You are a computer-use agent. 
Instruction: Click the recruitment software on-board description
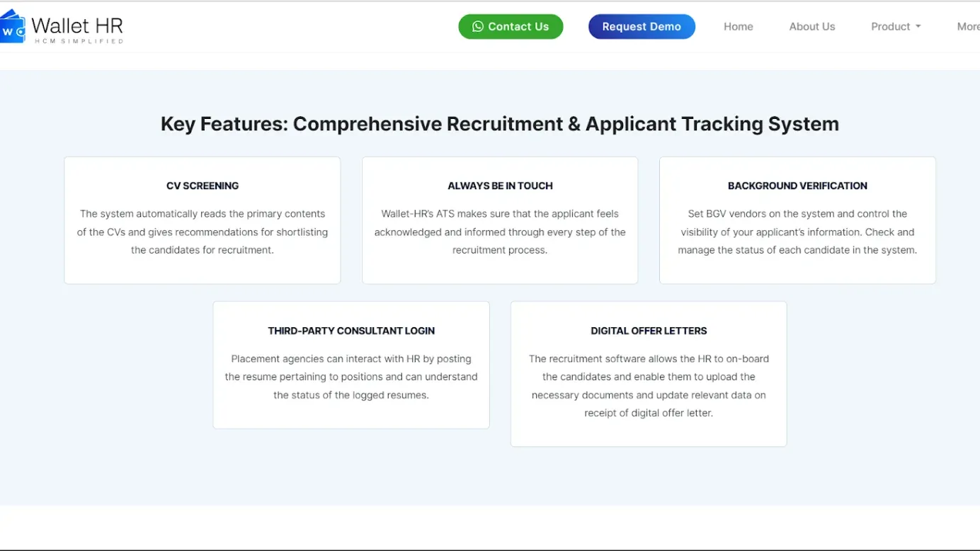649,386
